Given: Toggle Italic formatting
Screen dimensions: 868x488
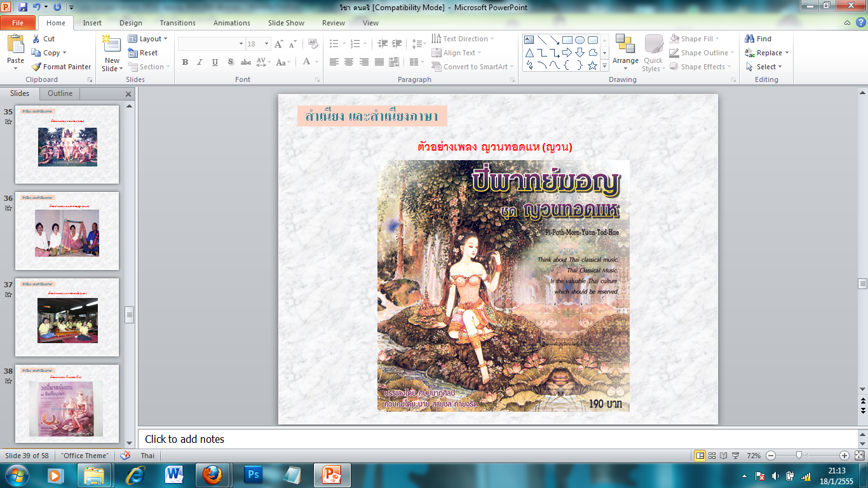Looking at the screenshot, I should tap(200, 62).
